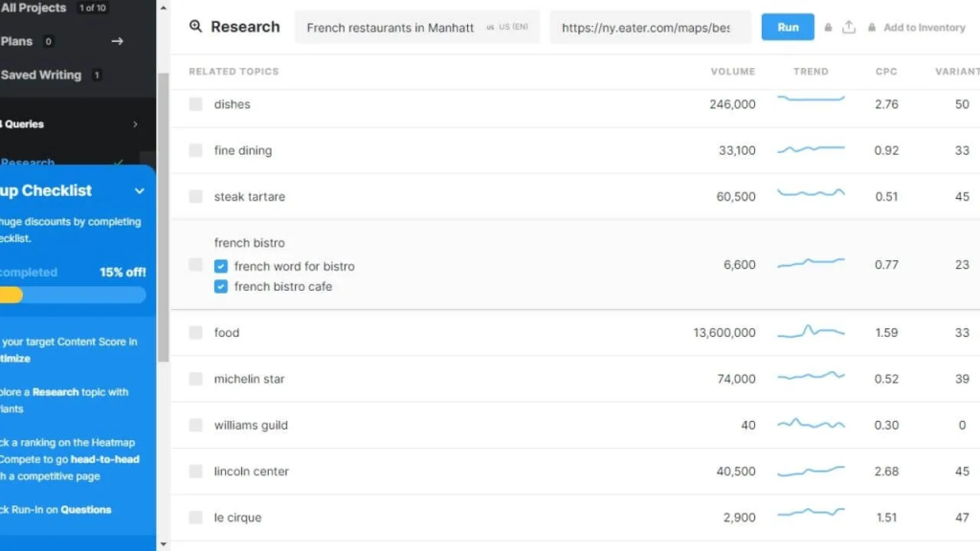Viewport: 980px width, 551px height.
Task: Click the lock icon next to Run
Action: pyautogui.click(x=828, y=28)
